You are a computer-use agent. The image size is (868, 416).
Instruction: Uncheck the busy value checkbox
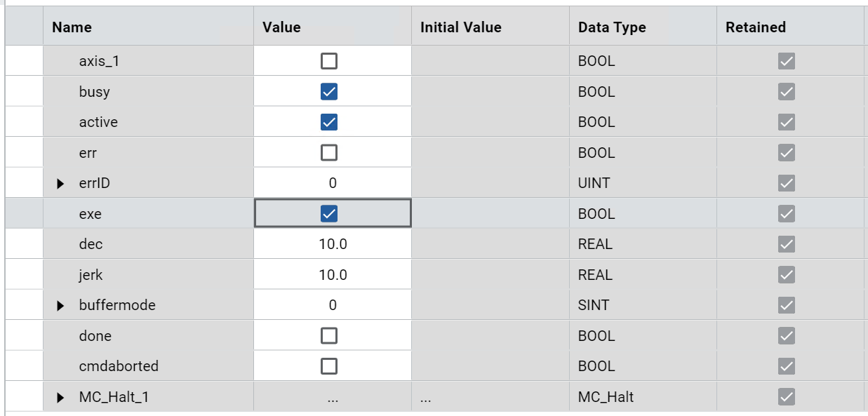[x=328, y=92]
